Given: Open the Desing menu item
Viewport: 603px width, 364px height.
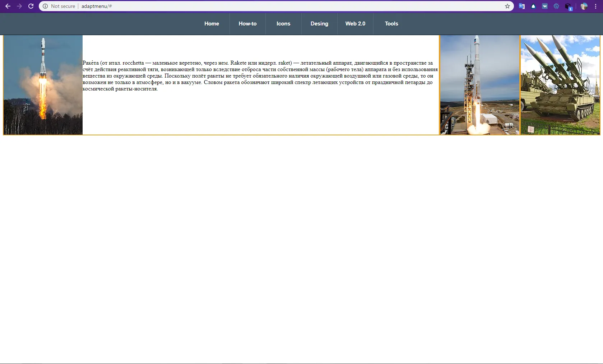Looking at the screenshot, I should click(319, 24).
